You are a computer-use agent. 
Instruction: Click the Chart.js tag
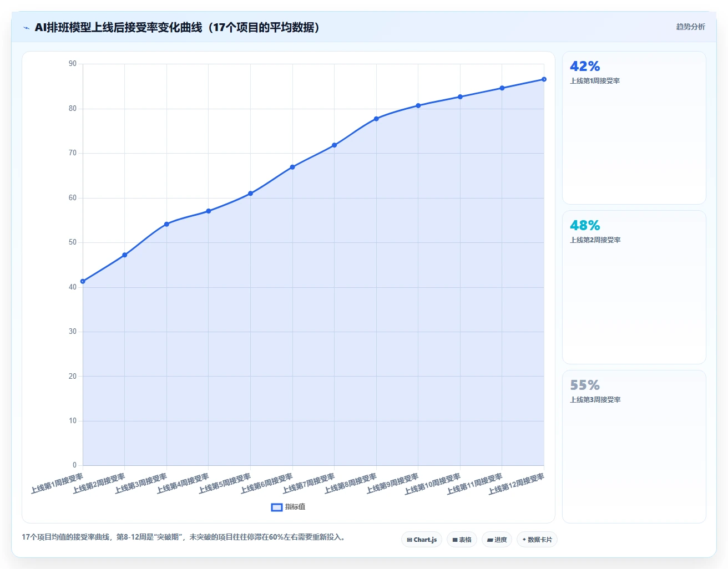(422, 540)
